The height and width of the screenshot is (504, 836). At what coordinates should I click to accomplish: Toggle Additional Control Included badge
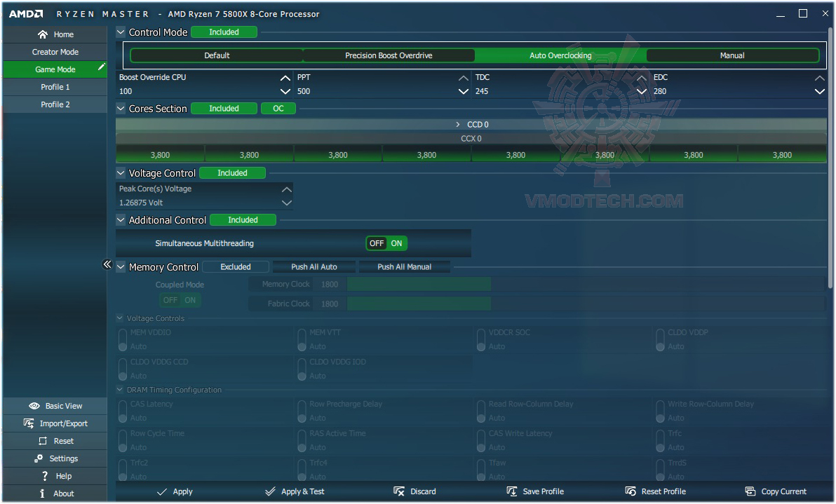tap(243, 220)
